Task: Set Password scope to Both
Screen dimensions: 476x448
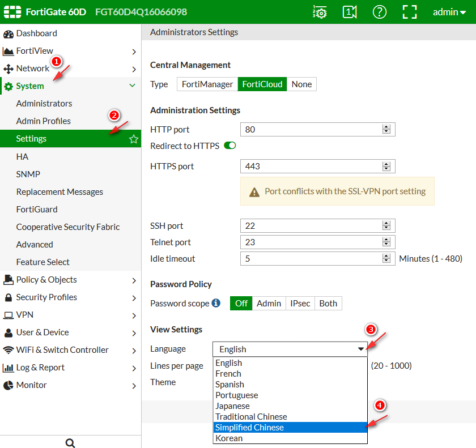Action: [x=328, y=304]
